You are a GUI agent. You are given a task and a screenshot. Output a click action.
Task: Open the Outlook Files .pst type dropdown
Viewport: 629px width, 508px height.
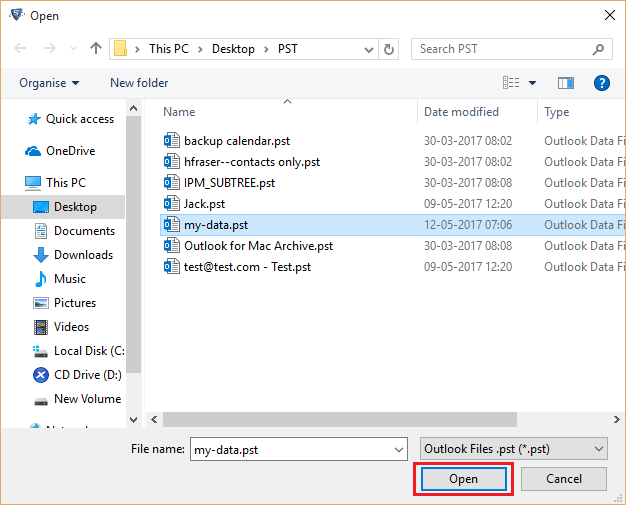(513, 449)
